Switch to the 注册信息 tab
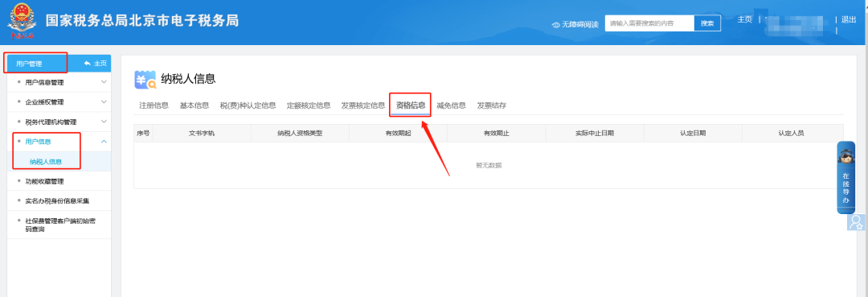The width and height of the screenshot is (868, 297). pos(154,105)
